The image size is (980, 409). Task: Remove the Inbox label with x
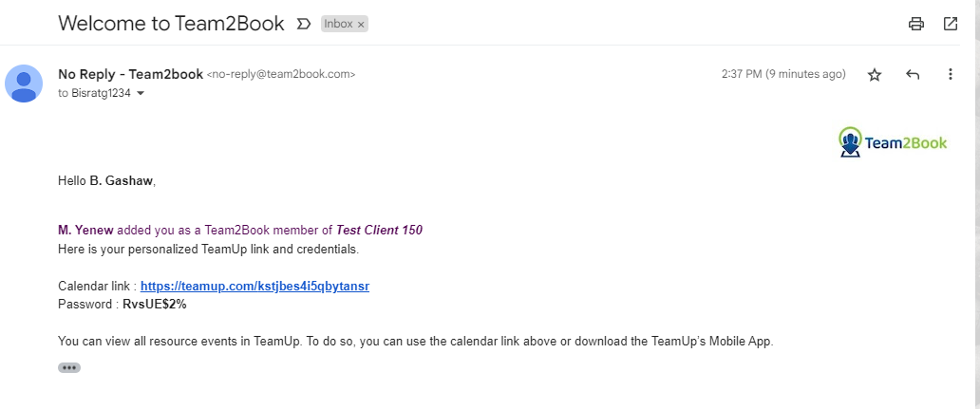point(361,25)
